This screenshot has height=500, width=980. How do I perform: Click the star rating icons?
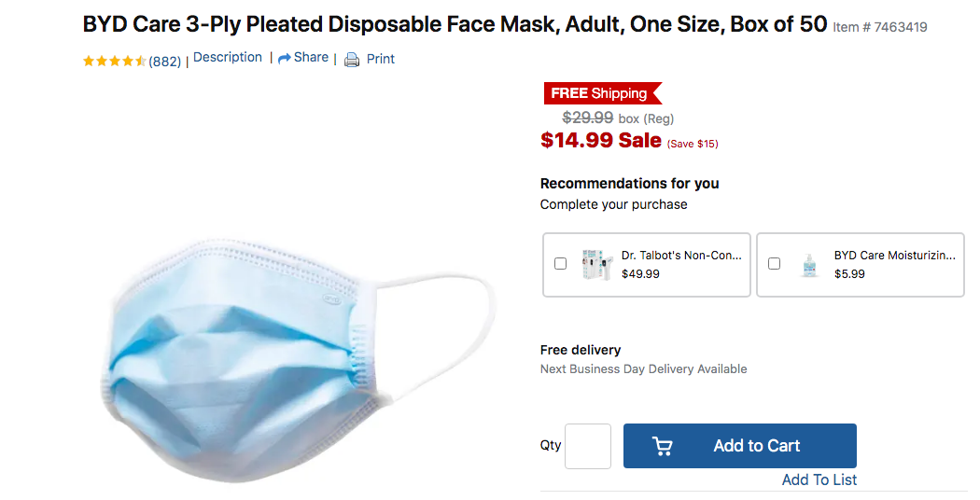click(x=114, y=62)
